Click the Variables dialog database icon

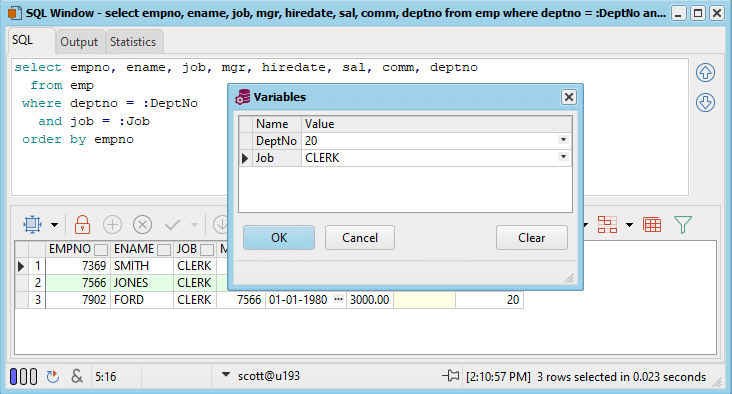[x=242, y=97]
